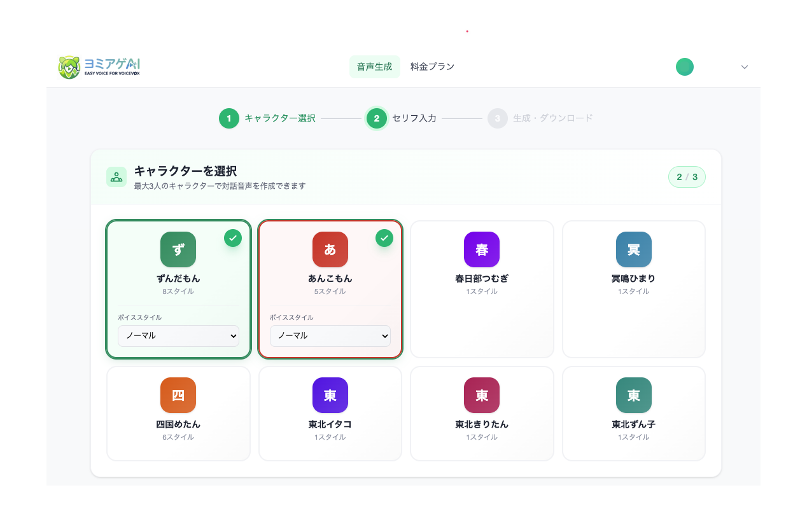The image size is (807, 532).
Task: Uncheck the ずんだもん selection checkmark
Action: click(233, 238)
